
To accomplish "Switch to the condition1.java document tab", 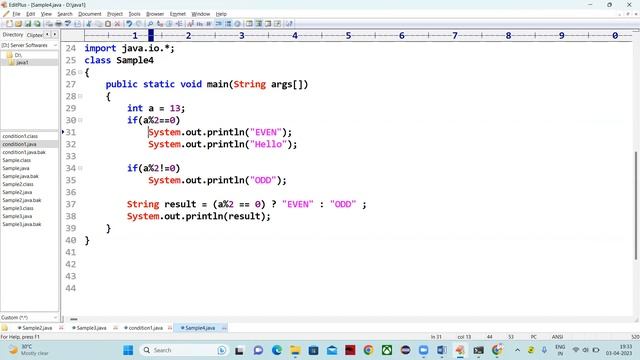I will 145,328.
